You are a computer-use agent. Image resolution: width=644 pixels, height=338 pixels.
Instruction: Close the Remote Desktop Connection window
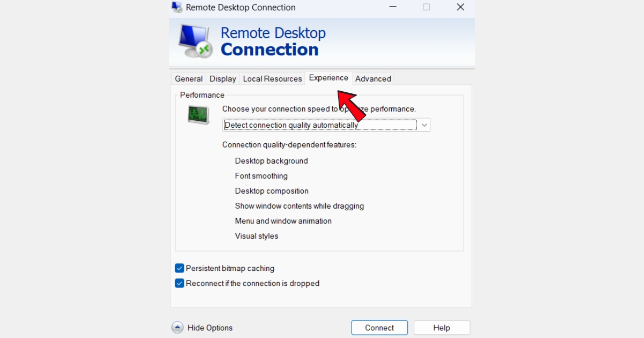[x=460, y=7]
